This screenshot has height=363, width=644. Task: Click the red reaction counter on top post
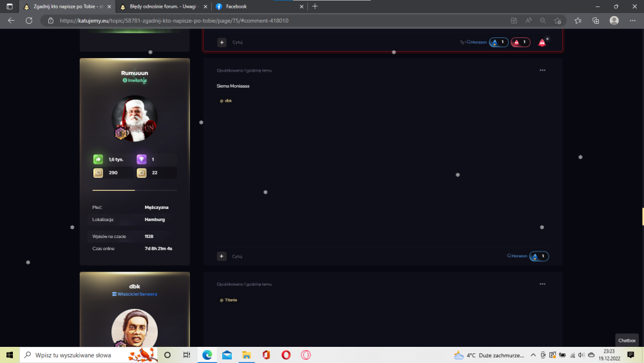[520, 43]
